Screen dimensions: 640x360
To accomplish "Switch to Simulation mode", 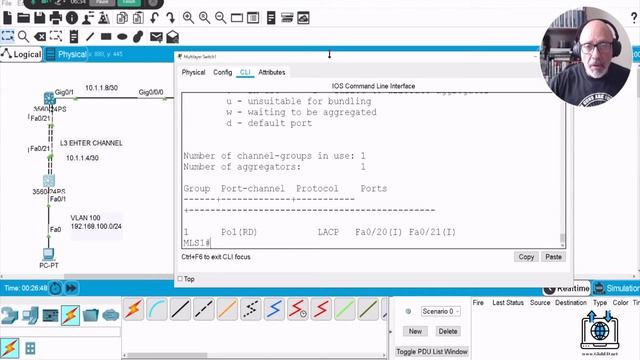I will [616, 288].
